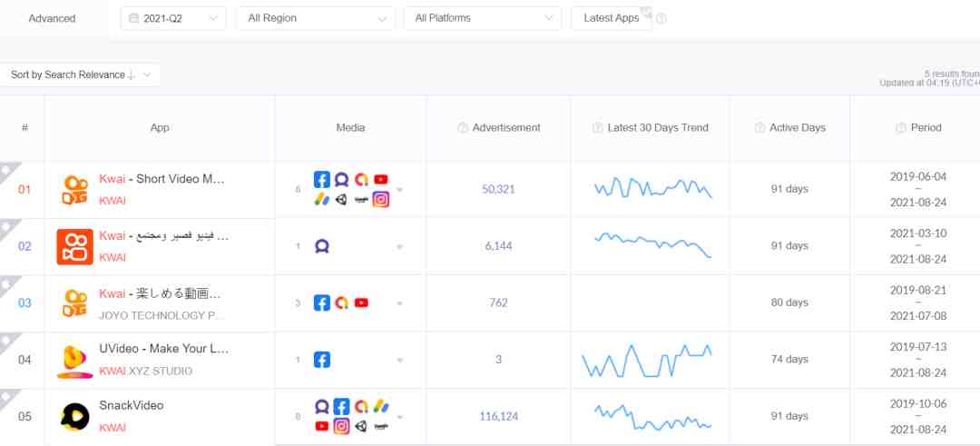Toggle the corner marker on row 03
Image resolution: width=980 pixels, height=446 pixels.
[6, 284]
